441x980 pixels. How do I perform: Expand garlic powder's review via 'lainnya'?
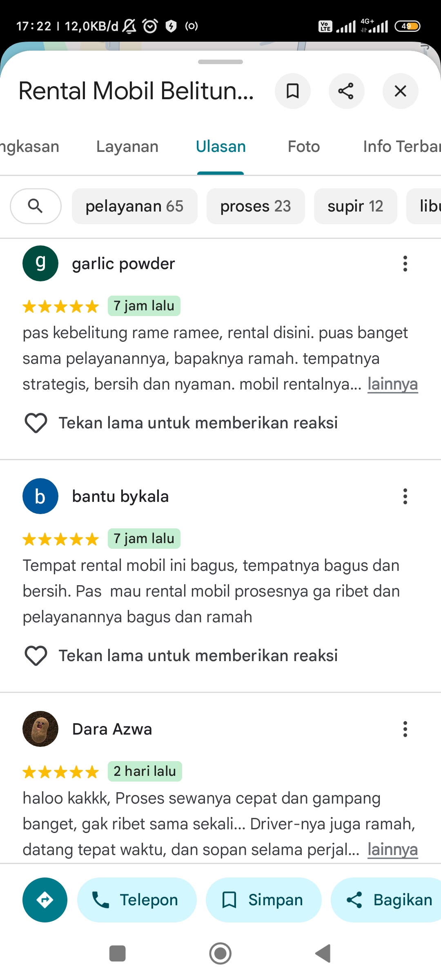pyautogui.click(x=393, y=384)
